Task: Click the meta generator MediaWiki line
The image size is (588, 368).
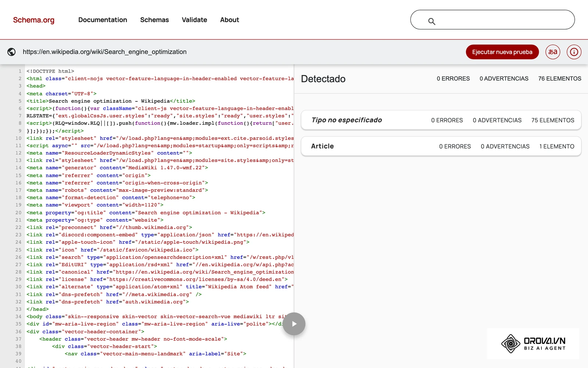Action: (x=117, y=168)
